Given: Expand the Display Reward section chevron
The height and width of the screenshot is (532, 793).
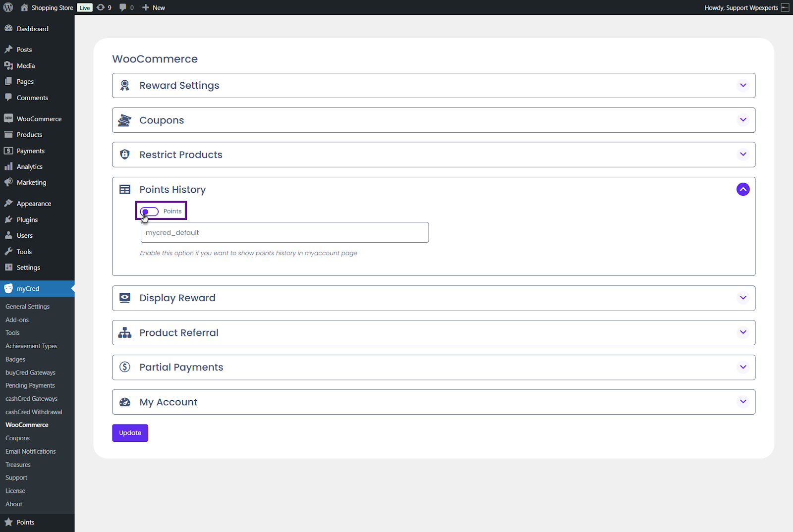Looking at the screenshot, I should pos(742,298).
